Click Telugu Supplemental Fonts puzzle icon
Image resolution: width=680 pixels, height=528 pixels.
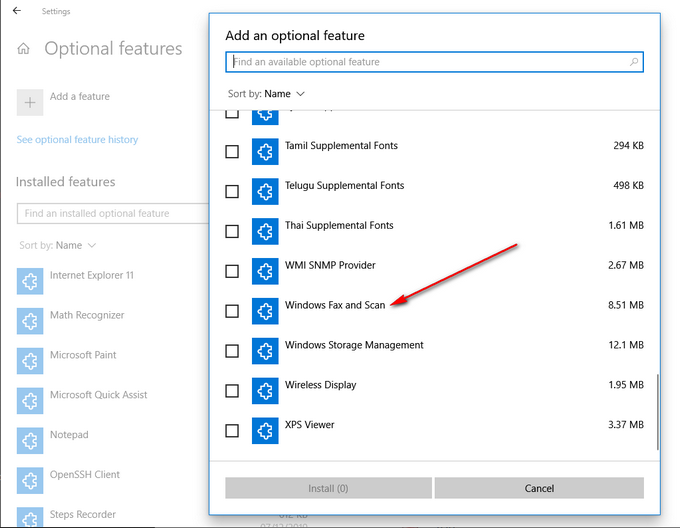(x=265, y=192)
